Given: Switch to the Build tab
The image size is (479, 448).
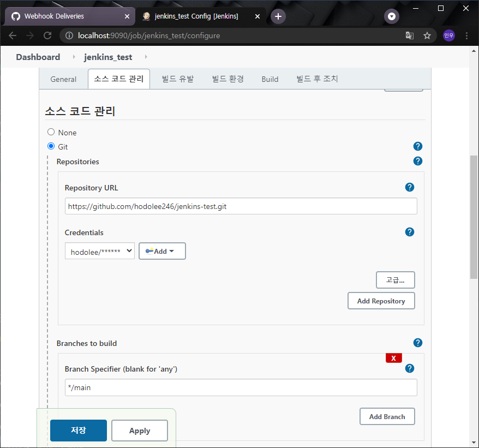Looking at the screenshot, I should tap(270, 79).
